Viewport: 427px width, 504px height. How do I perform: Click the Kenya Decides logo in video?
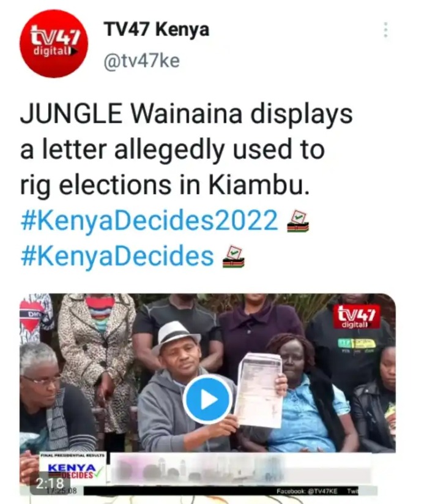tap(76, 471)
